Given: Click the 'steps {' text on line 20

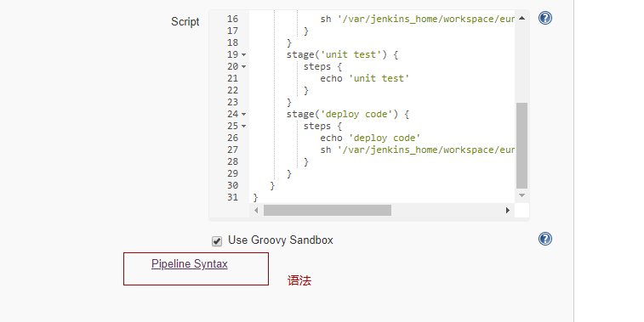Looking at the screenshot, I should 322,66.
